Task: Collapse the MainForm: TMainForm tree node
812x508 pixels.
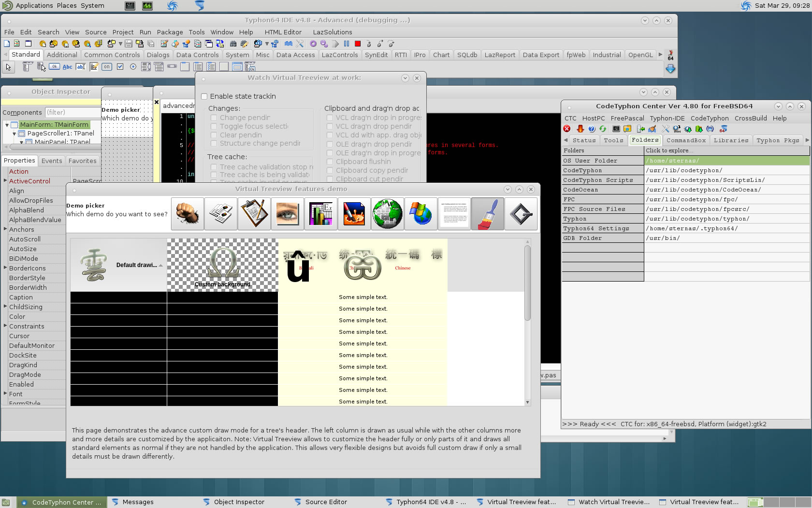Action: tap(7, 125)
